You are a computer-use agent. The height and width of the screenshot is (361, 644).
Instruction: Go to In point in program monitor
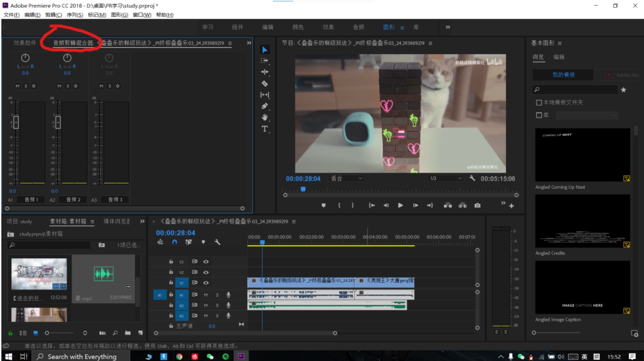point(372,205)
